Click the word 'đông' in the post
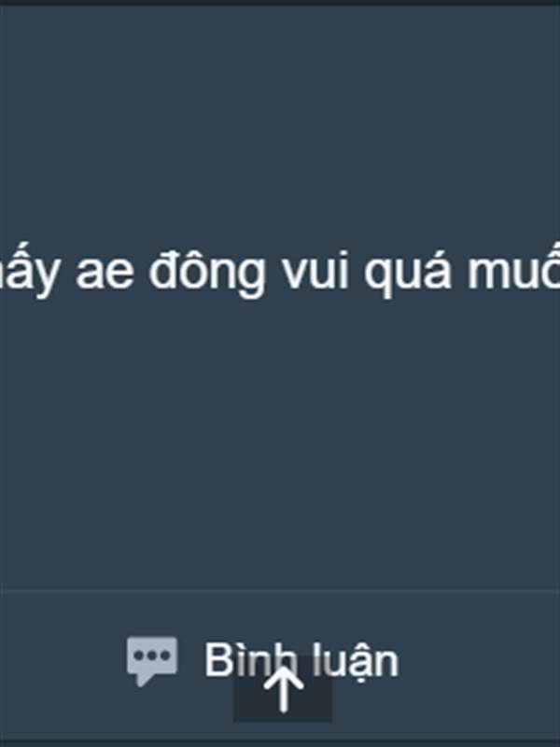Image resolution: width=560 pixels, height=747 pixels. click(206, 273)
